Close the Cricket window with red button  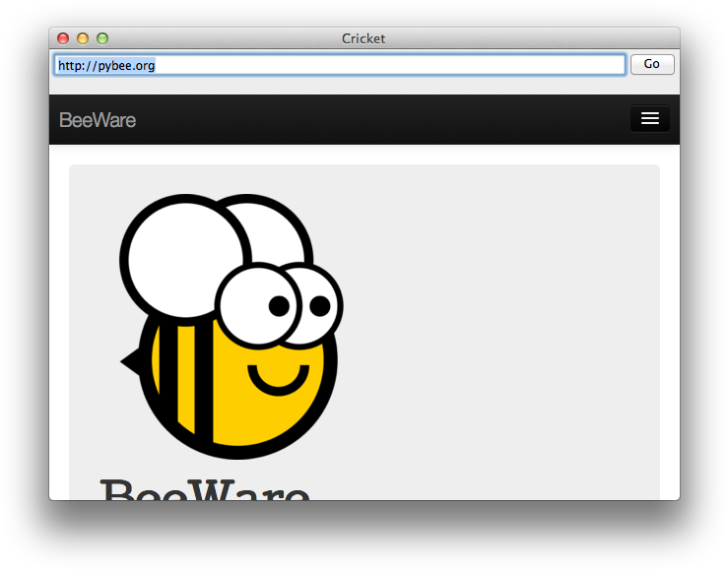click(63, 38)
